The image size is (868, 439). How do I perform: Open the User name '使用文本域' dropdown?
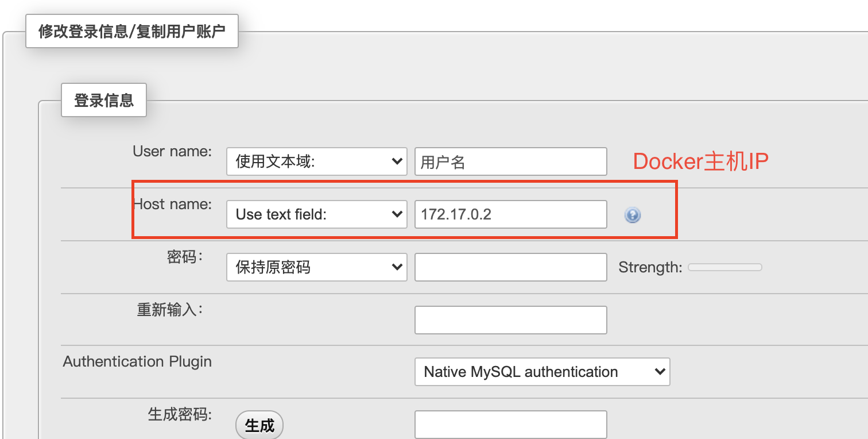point(316,162)
